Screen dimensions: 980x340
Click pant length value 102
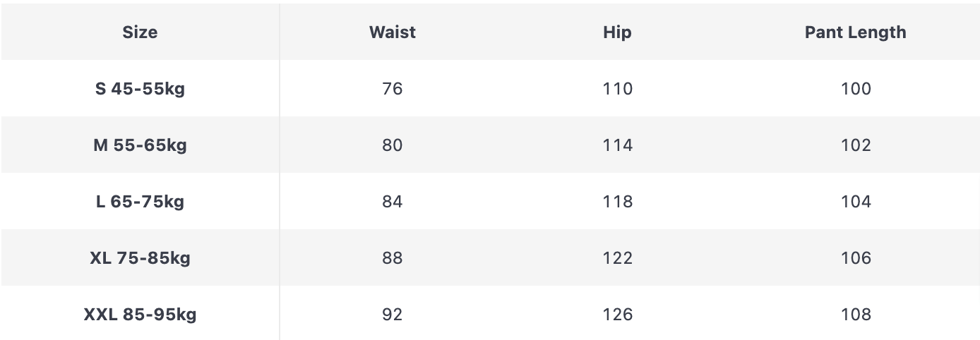point(856,145)
